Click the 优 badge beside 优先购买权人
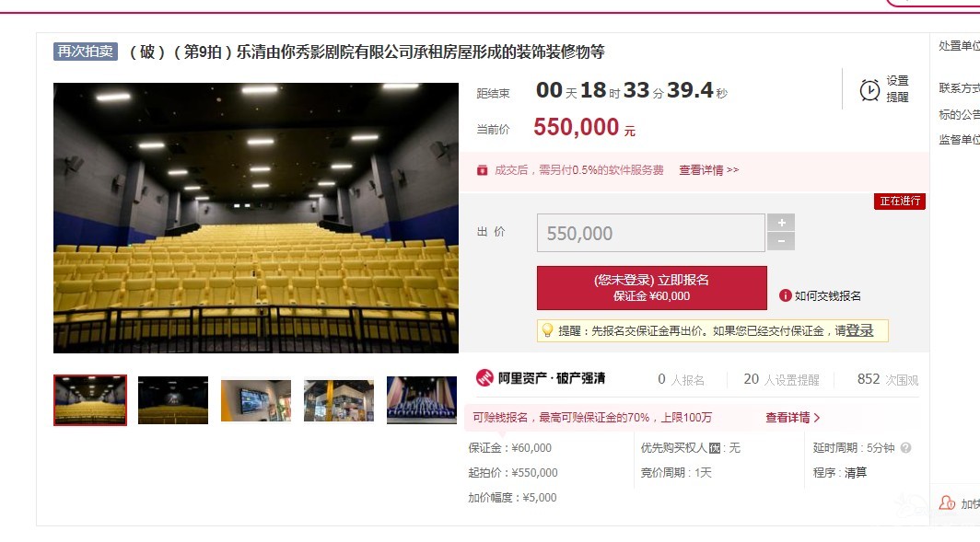980x542 pixels. point(715,448)
